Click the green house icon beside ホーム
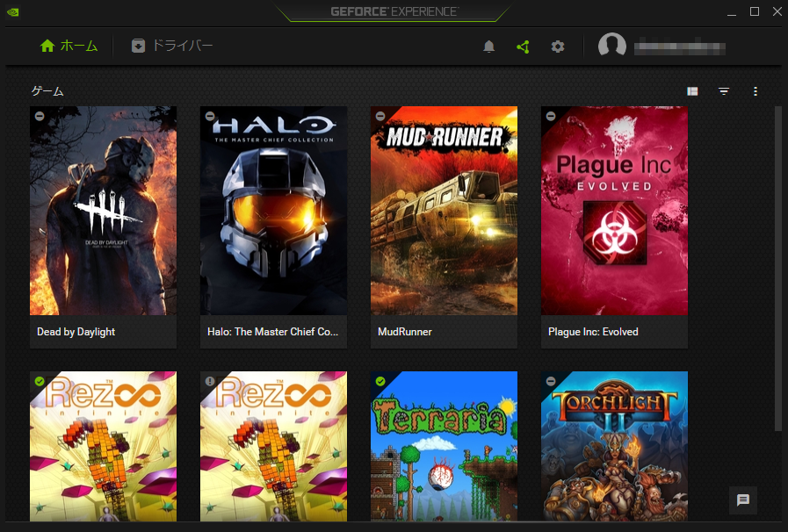Screen dimensions: 788x532 point(47,46)
